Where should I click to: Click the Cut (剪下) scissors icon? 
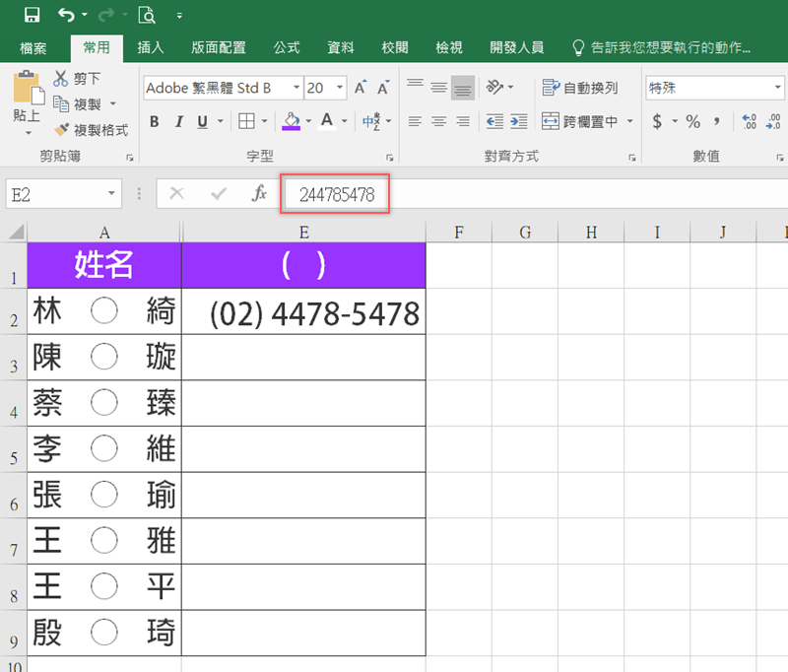coord(61,78)
